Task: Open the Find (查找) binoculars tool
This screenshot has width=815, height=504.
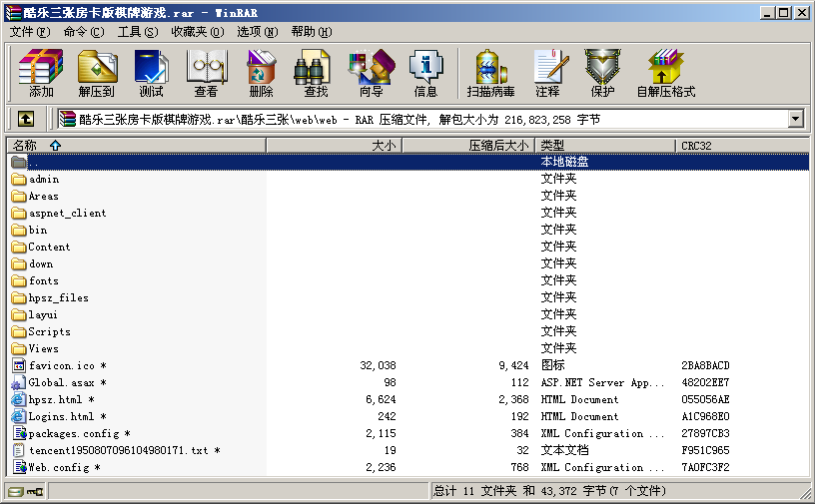Action: tap(316, 73)
